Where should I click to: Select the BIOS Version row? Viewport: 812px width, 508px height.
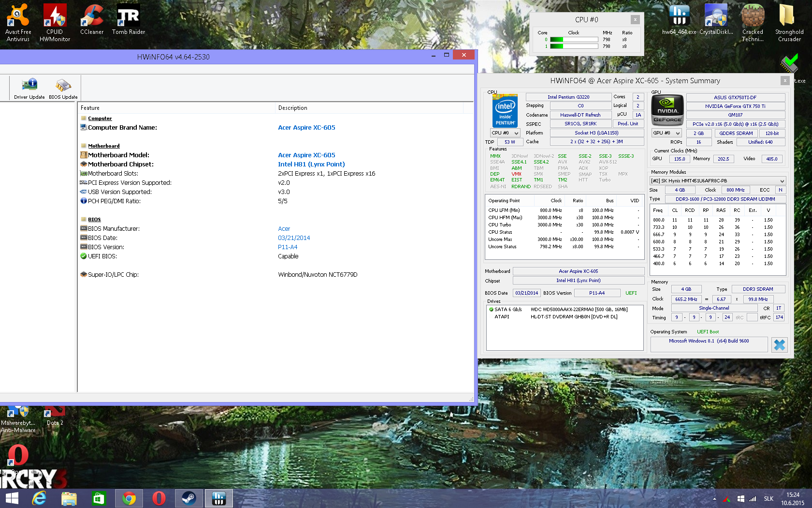click(x=275, y=247)
